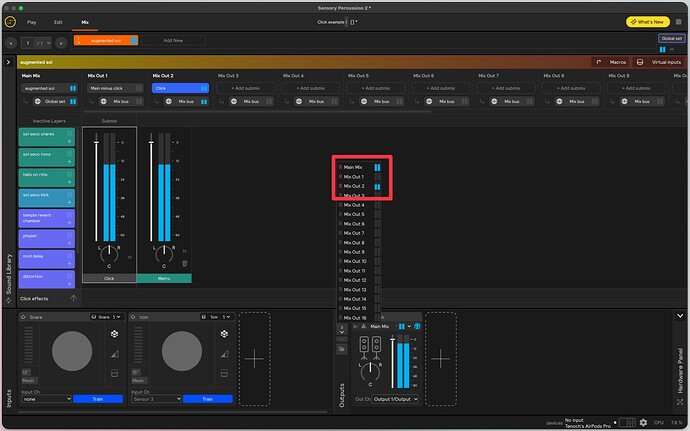Click the What's New button
Screen dimensions: 690x431
point(647,22)
